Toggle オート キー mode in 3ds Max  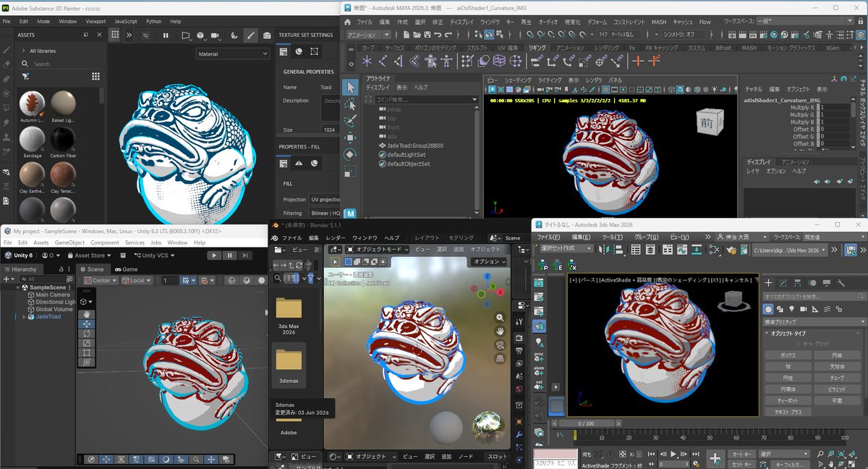tap(741, 454)
